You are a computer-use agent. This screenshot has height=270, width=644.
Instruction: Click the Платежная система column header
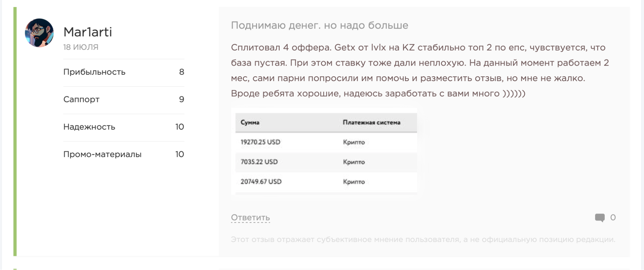(371, 123)
